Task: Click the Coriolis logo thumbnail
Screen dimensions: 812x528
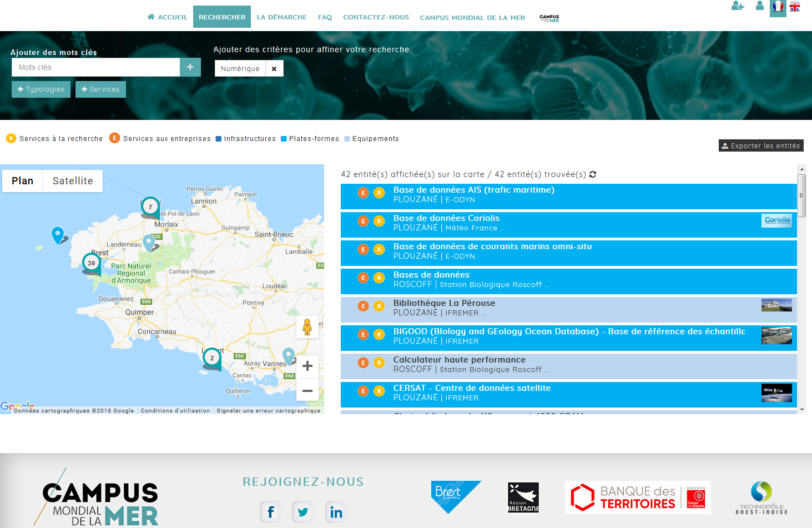Action: pyautogui.click(x=776, y=220)
